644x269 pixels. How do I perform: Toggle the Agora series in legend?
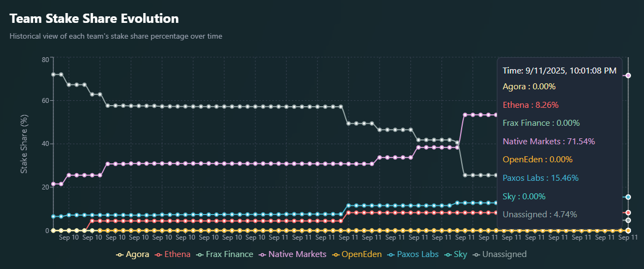133,254
